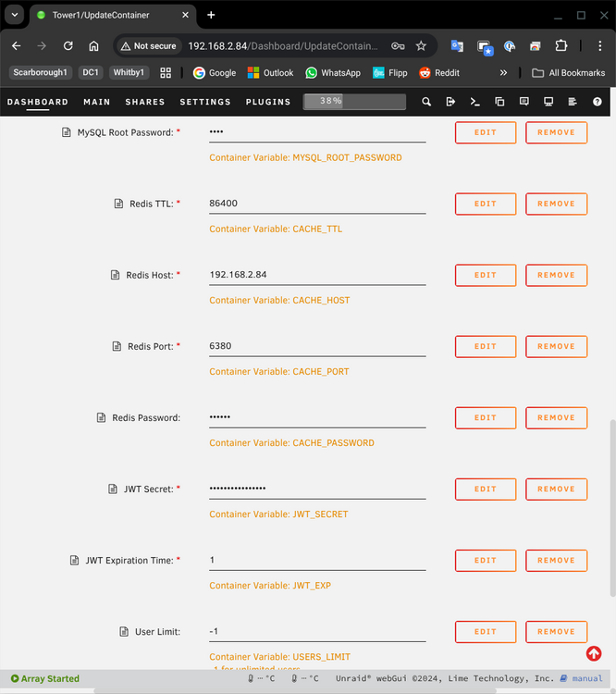Click the browser address bar URL
The image size is (616, 694).
point(283,46)
